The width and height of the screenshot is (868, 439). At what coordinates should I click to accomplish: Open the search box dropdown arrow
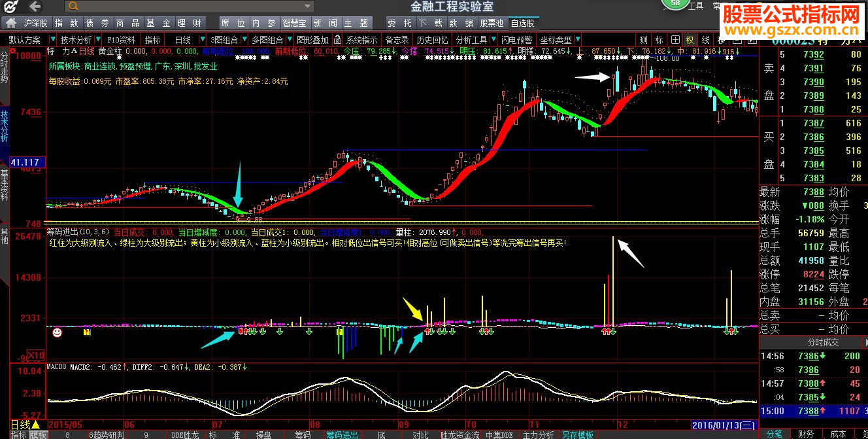309,7
